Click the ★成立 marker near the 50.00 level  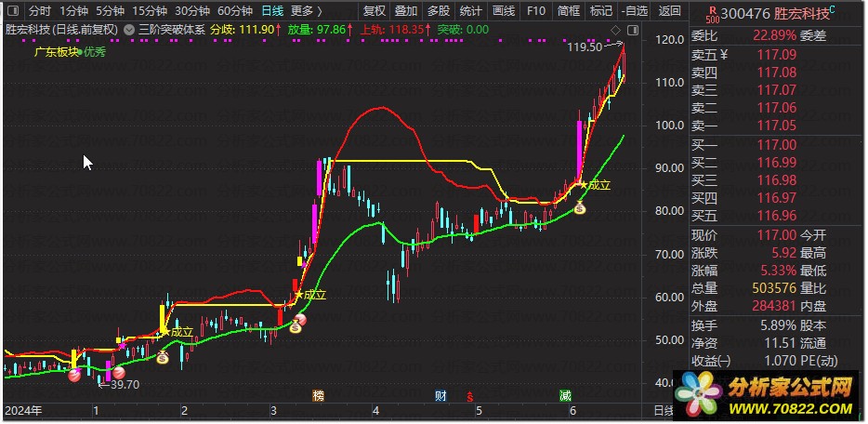tap(178, 332)
